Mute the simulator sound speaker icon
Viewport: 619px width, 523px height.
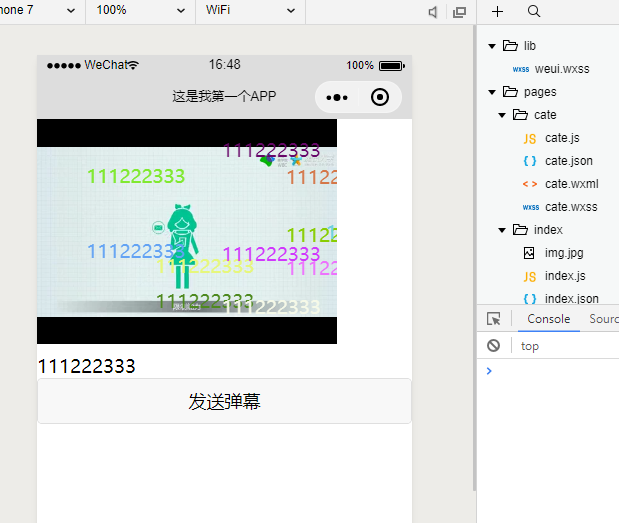433,12
